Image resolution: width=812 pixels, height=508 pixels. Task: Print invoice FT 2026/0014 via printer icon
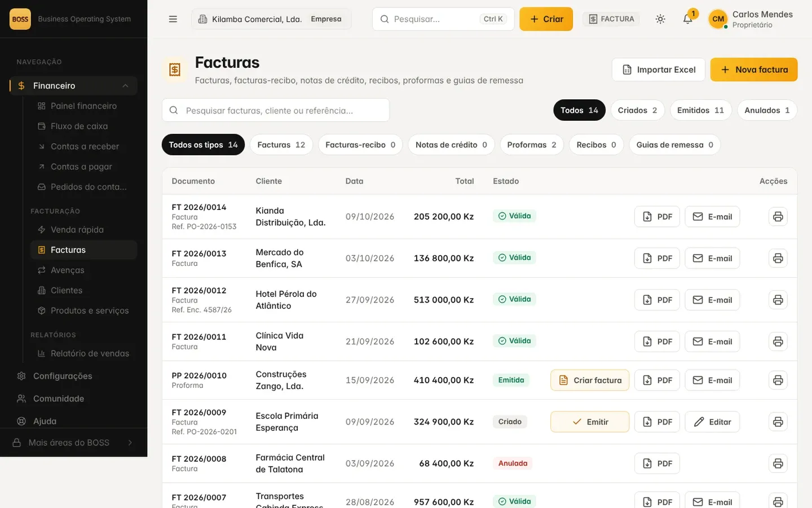(778, 217)
